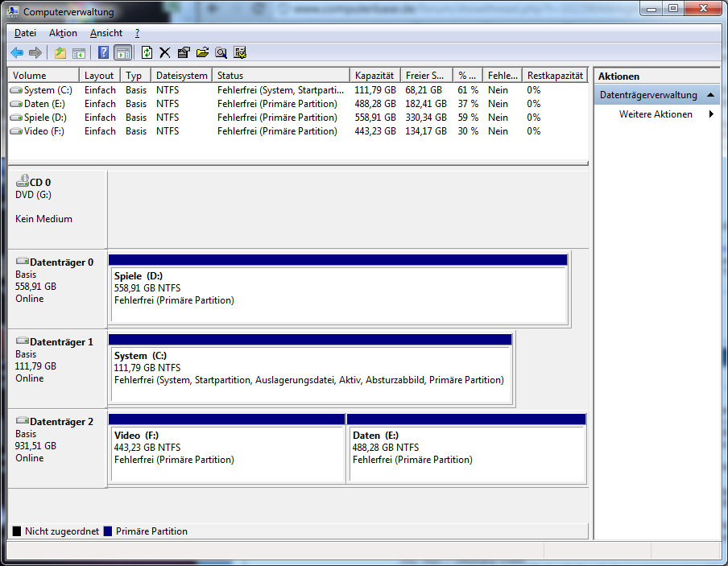728x566 pixels.
Task: Select the Datenträger 0 disk label
Action: pyautogui.click(x=57, y=289)
